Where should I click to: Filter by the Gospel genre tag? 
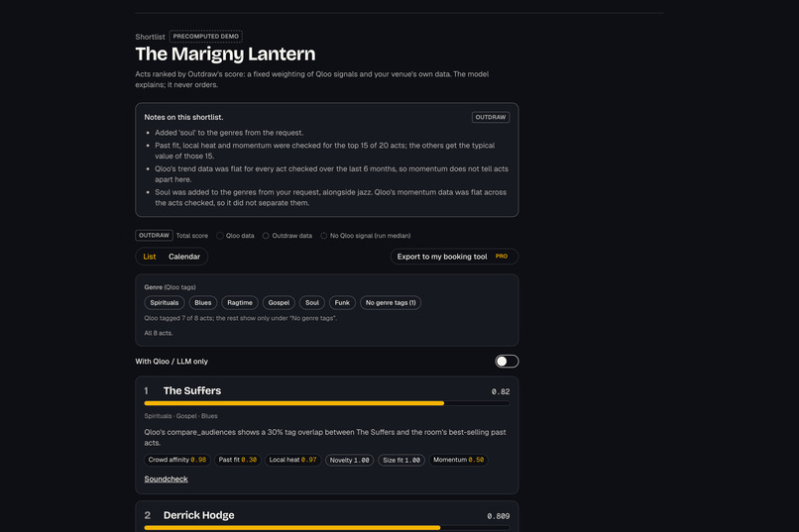pyautogui.click(x=279, y=303)
